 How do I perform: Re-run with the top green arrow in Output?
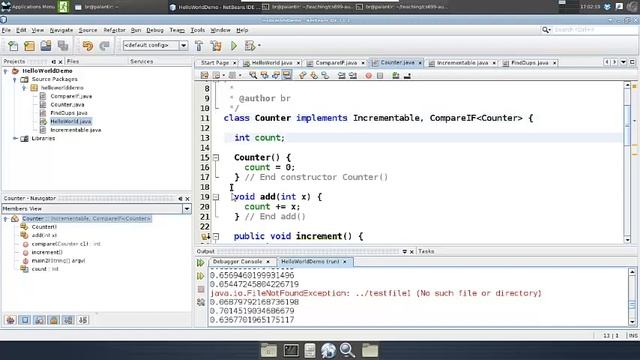pos(200,263)
